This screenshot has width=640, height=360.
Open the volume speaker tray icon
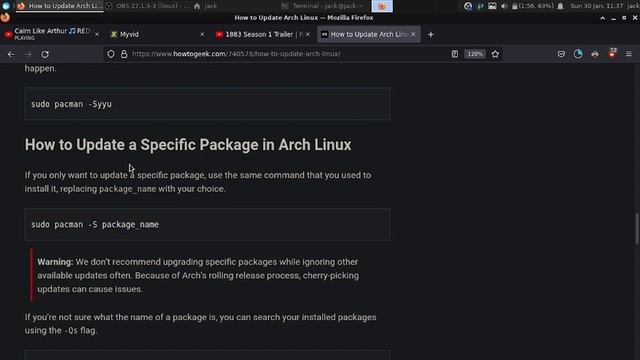[x=504, y=6]
